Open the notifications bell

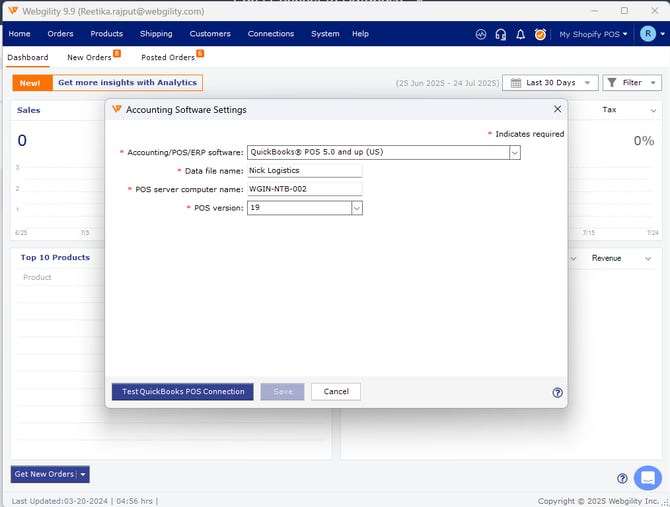(520, 34)
